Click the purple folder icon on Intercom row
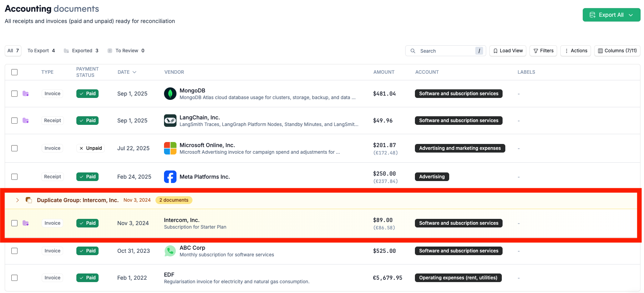This screenshot has width=644, height=293. [x=26, y=223]
